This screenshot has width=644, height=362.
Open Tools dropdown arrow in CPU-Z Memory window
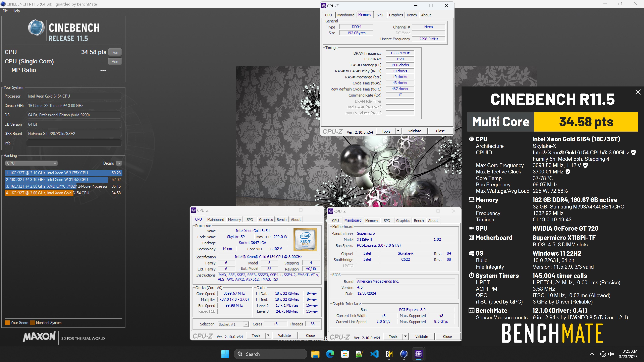click(x=398, y=131)
